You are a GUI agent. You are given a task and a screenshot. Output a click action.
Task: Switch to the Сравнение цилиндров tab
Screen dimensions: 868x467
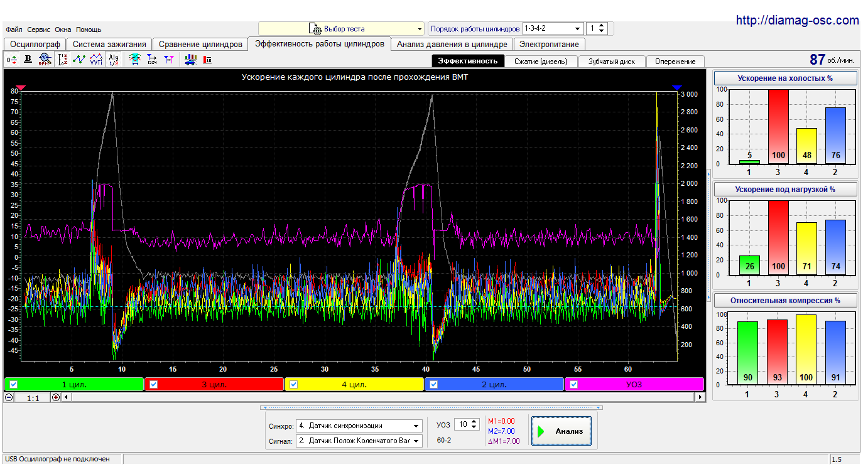[200, 45]
